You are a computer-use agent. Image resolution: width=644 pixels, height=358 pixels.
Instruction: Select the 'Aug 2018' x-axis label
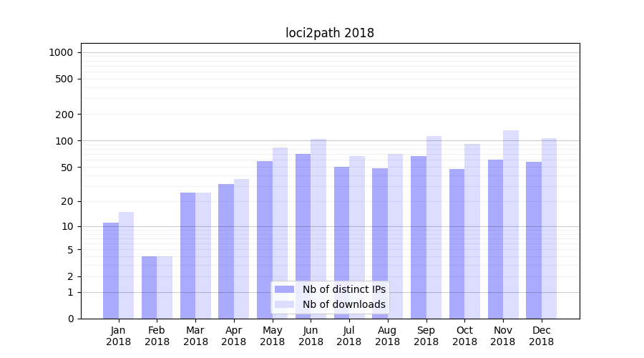click(387, 336)
